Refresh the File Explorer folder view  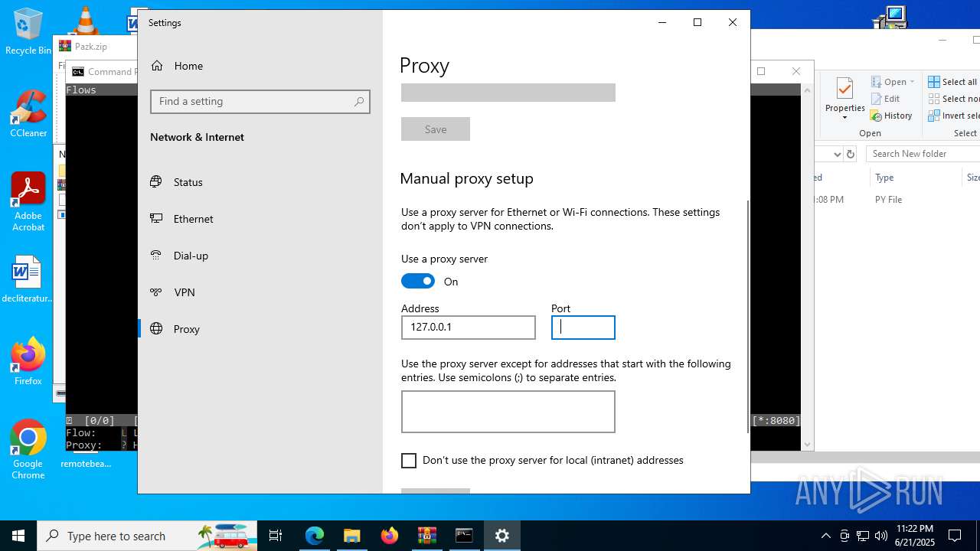850,154
